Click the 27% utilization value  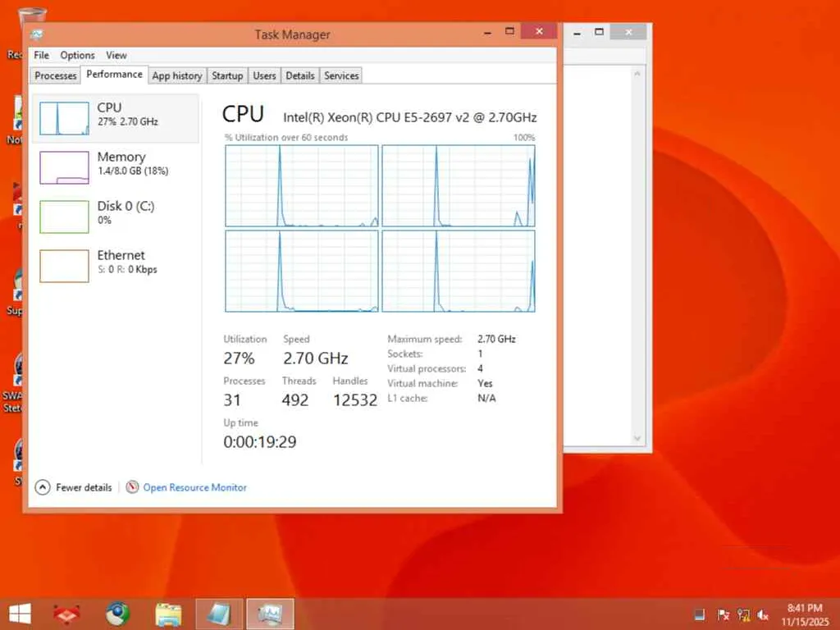[x=239, y=358]
